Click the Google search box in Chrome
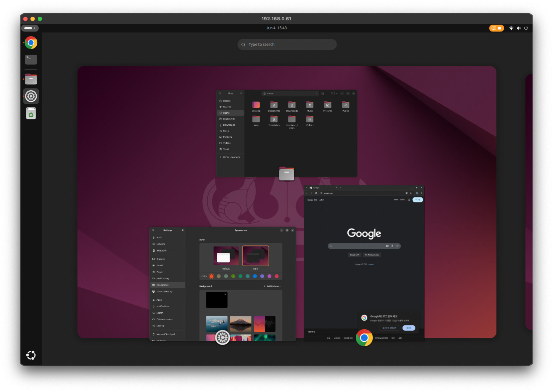Viewport: 553px width, 392px height. (x=364, y=246)
